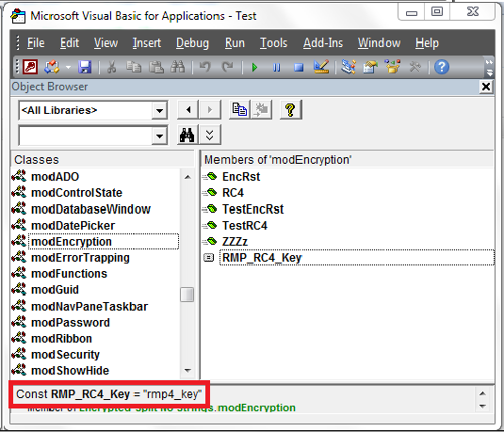504x432 pixels.
Task: Select modGuid class
Action: (55, 290)
